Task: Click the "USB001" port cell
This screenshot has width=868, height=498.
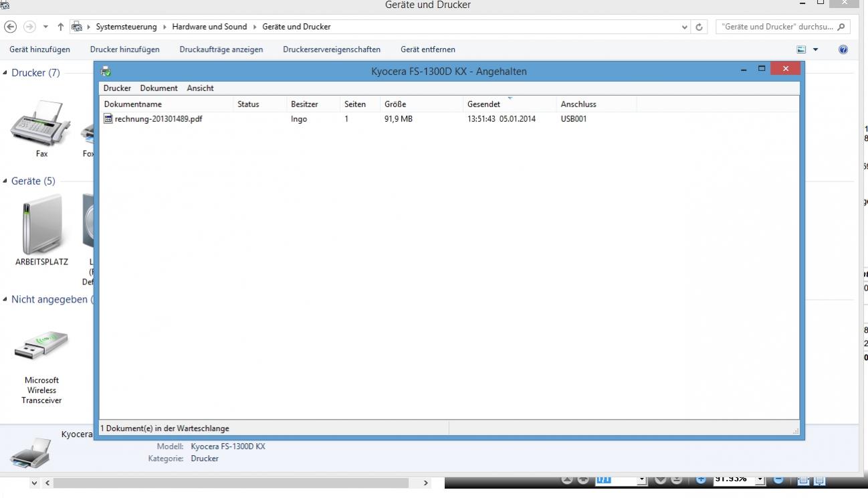Action: pyautogui.click(x=574, y=119)
